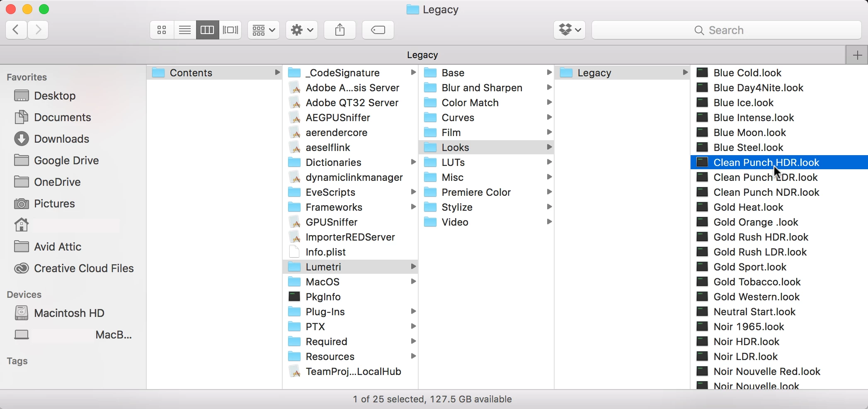The width and height of the screenshot is (868, 409).
Task: Go forward with the right arrow button
Action: [x=38, y=30]
